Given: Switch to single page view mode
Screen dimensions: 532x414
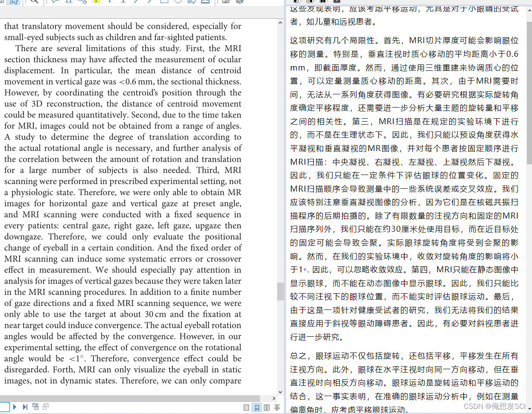Looking at the screenshot, I should tap(246, 408).
